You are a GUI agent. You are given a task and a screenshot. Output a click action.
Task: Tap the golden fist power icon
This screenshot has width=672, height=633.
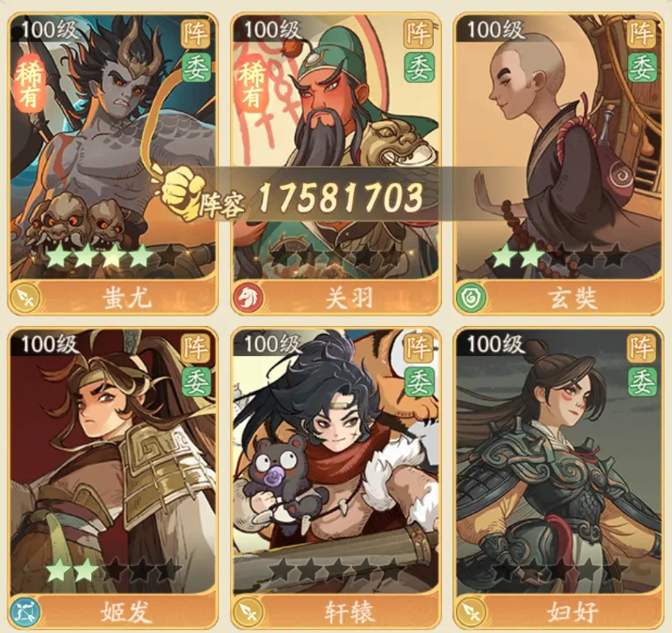(x=182, y=193)
